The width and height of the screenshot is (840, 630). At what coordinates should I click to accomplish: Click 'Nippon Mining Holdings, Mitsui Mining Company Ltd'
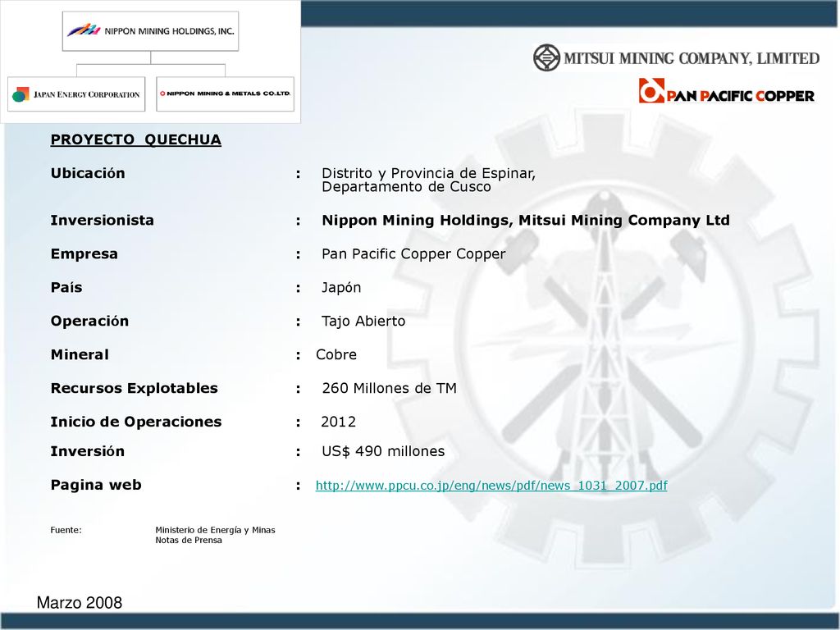[x=526, y=220]
